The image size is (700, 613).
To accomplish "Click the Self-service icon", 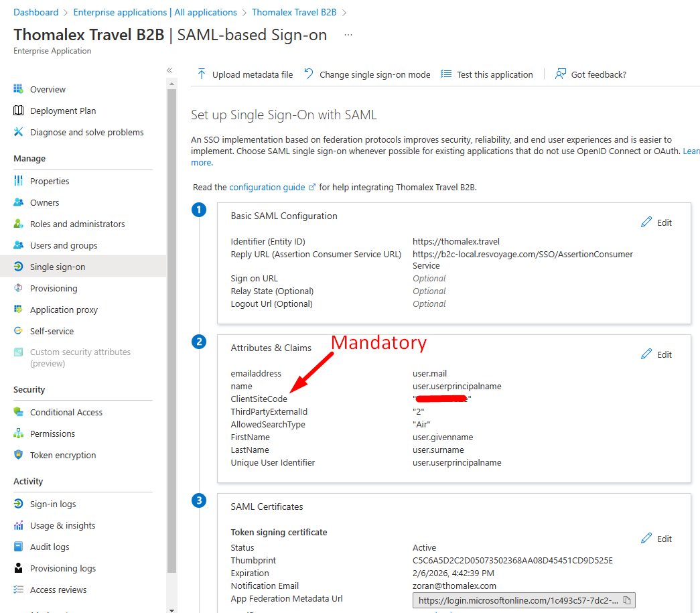I will coord(18,330).
